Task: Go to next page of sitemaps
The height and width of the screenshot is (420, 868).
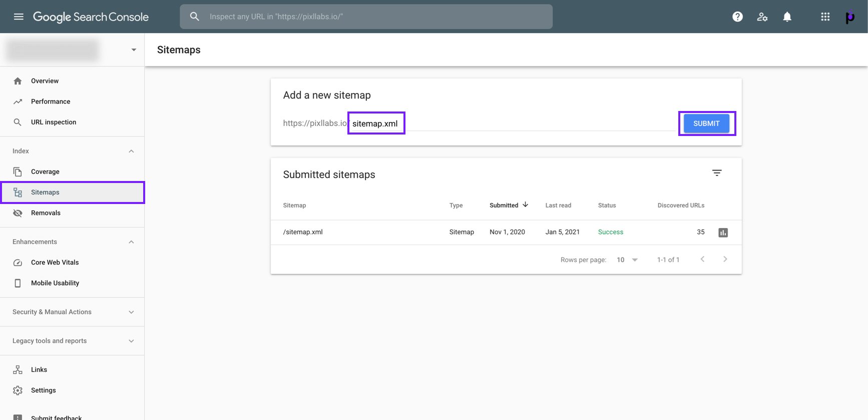Action: coord(725,259)
